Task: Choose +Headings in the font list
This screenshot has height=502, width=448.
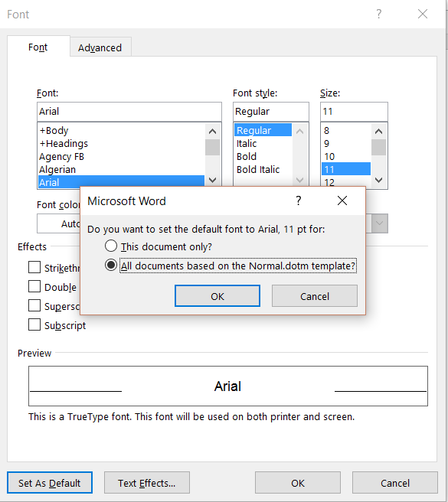Action: click(x=121, y=143)
